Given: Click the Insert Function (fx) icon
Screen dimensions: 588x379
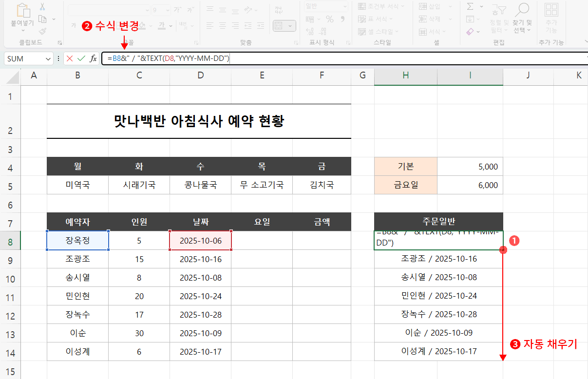Looking at the screenshot, I should [93, 58].
